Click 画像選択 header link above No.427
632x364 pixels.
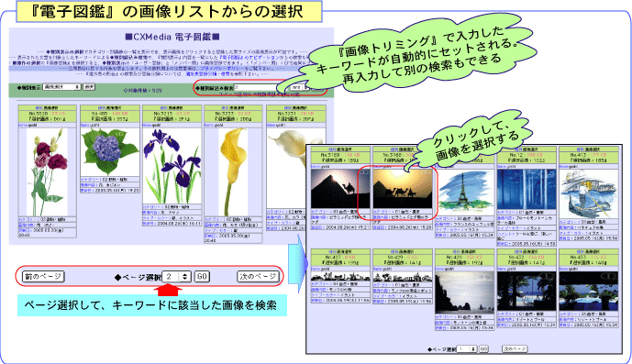[x=344, y=251]
